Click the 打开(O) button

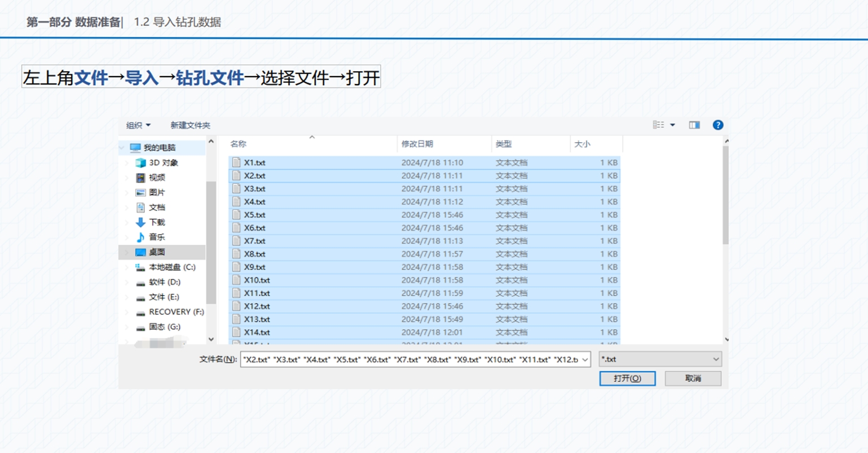point(627,379)
